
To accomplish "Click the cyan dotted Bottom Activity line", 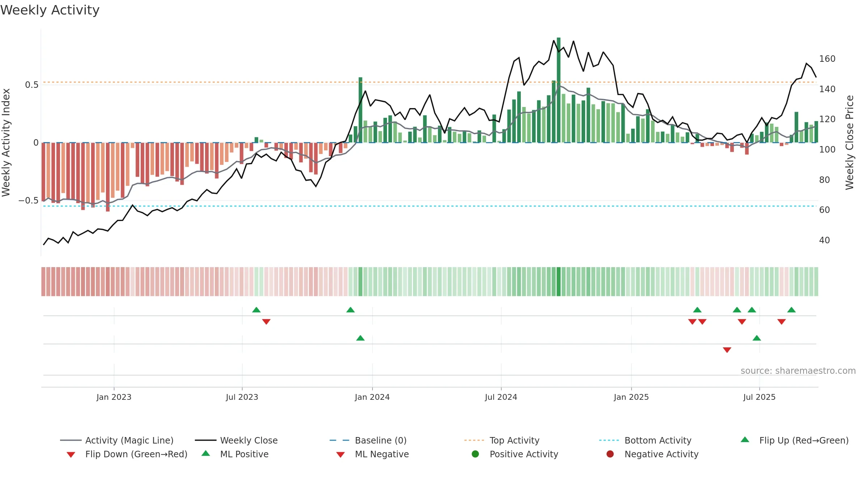I will (430, 206).
